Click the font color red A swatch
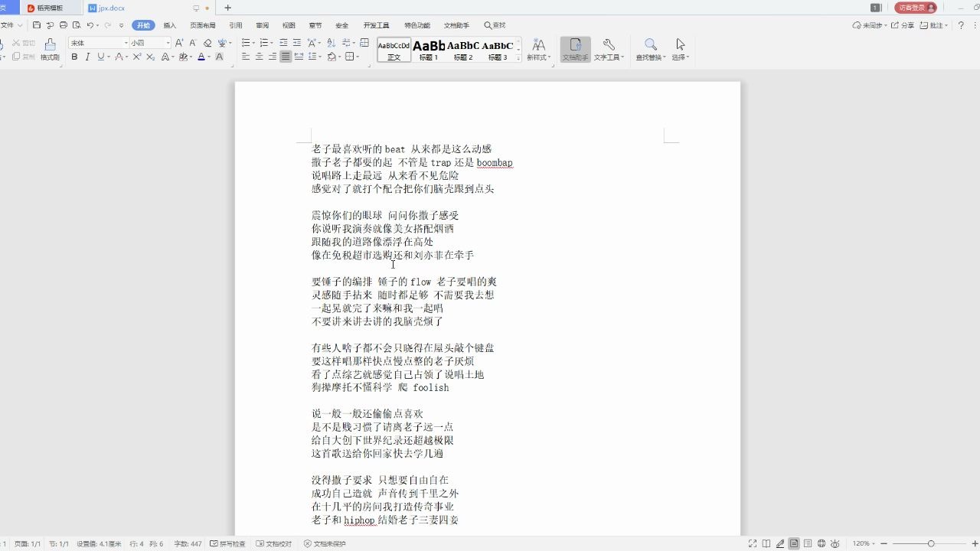This screenshot has width=980, height=551. click(x=201, y=57)
